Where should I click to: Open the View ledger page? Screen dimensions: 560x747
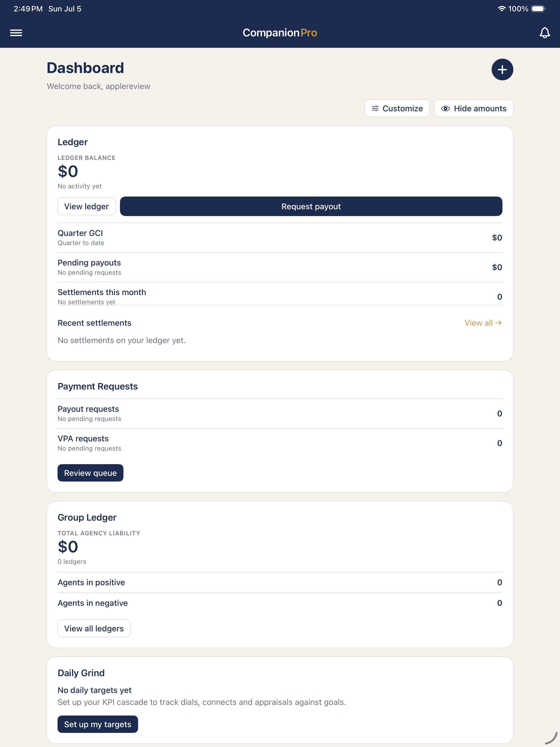pyautogui.click(x=86, y=206)
